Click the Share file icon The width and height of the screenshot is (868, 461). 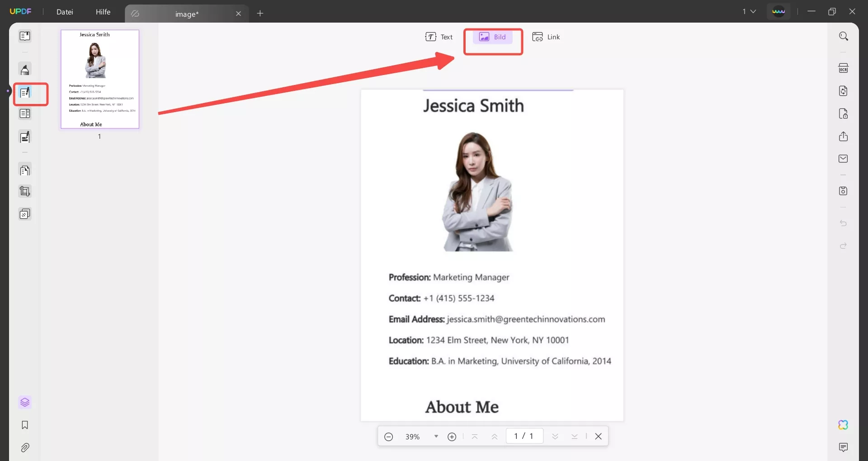coord(843,136)
